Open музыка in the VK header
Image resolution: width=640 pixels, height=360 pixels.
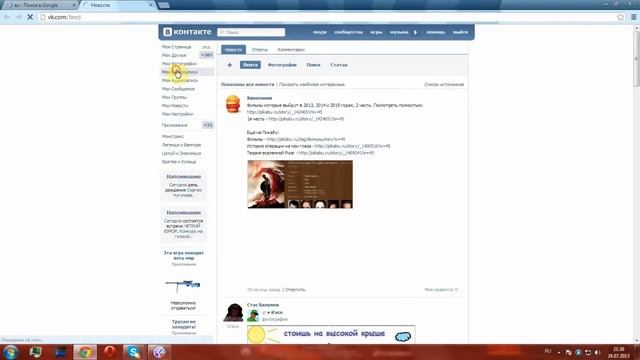(399, 32)
